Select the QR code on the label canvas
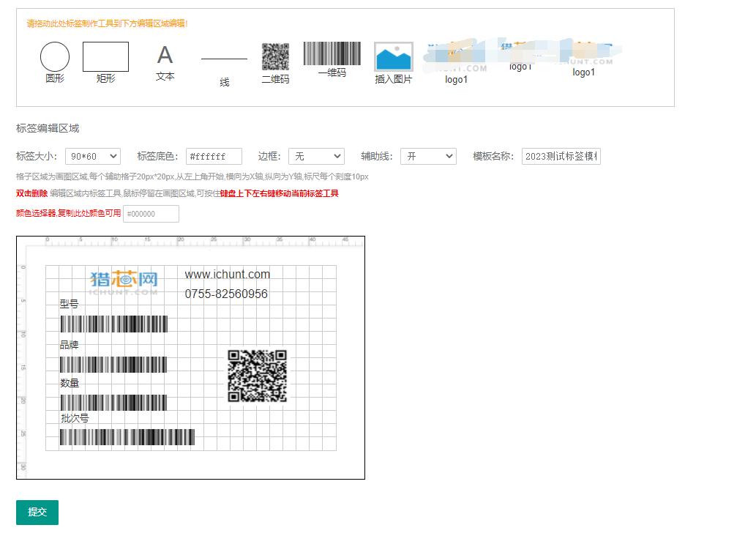Viewport: 756px width, 536px height. pos(257,376)
